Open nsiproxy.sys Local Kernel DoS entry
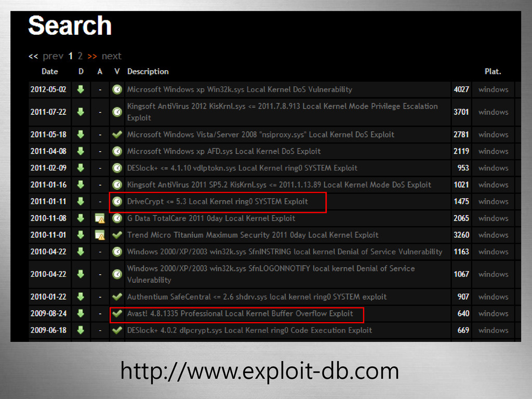The width and height of the screenshot is (532, 399). coord(261,135)
